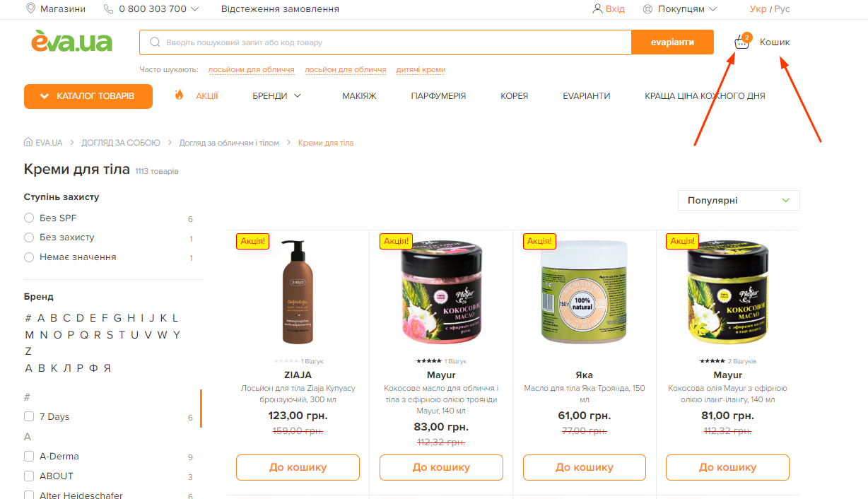Screen dimensions: 868x499
Task: Click the phone handset icon
Action: coord(108,9)
